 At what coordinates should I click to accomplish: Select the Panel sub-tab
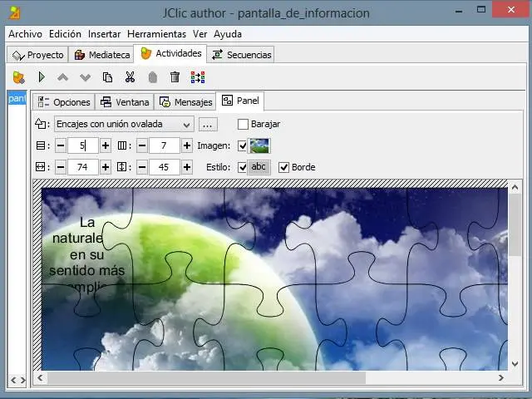(x=240, y=101)
